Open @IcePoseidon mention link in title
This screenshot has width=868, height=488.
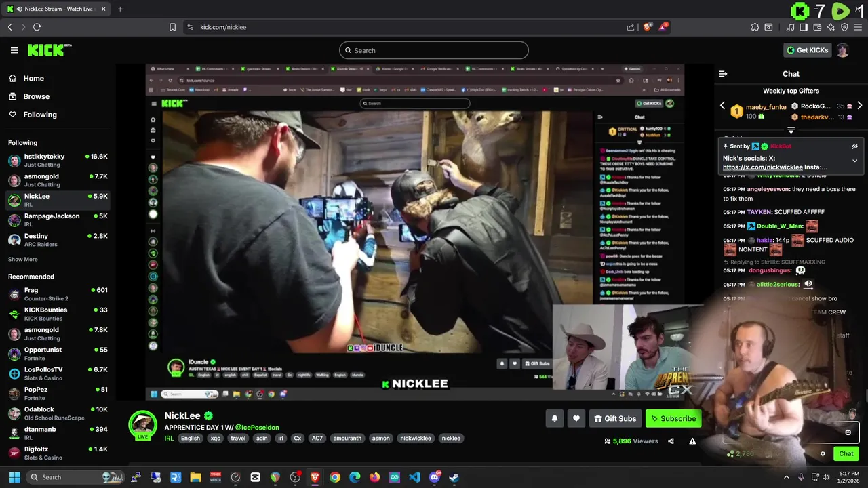[x=257, y=428]
